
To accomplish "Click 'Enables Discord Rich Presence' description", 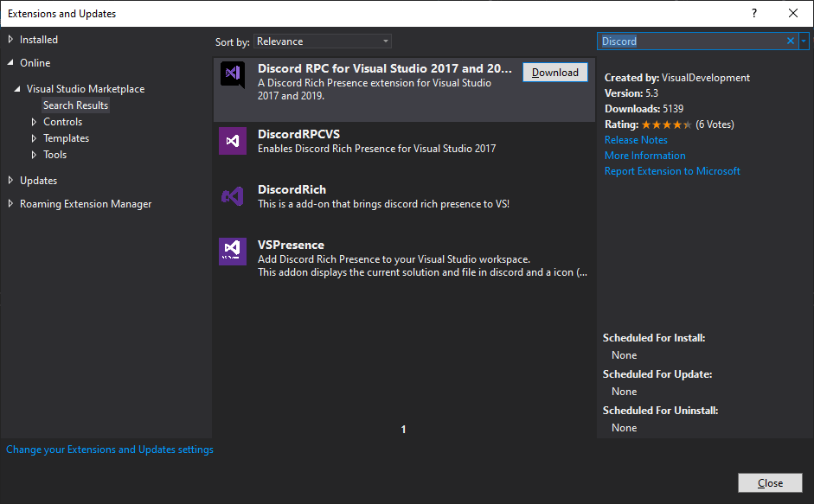I will click(x=377, y=149).
